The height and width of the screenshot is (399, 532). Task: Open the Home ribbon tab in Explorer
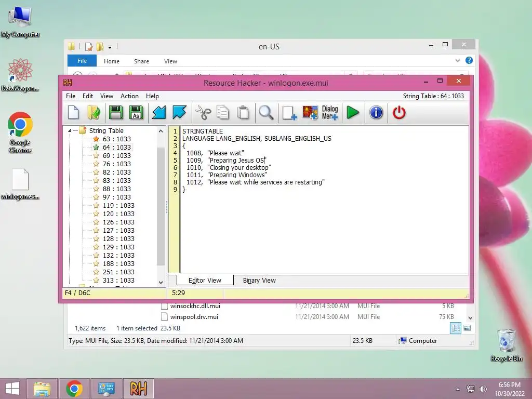coord(112,61)
